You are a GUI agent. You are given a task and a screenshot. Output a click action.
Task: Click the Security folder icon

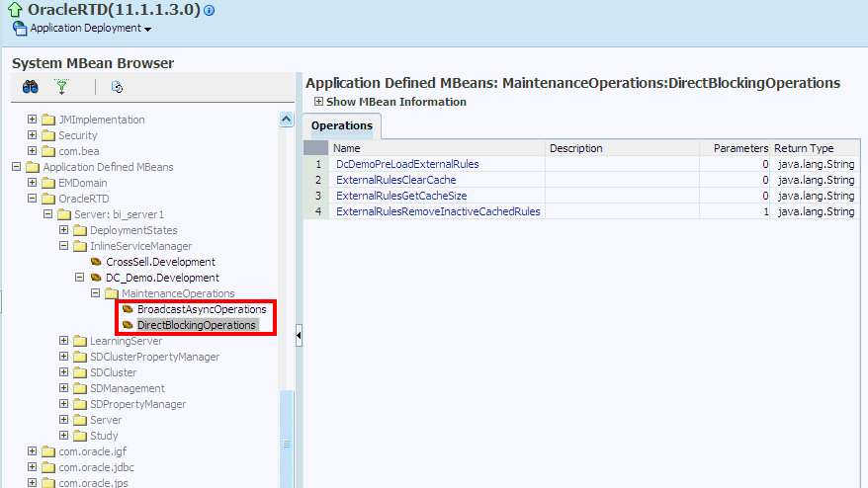[48, 135]
